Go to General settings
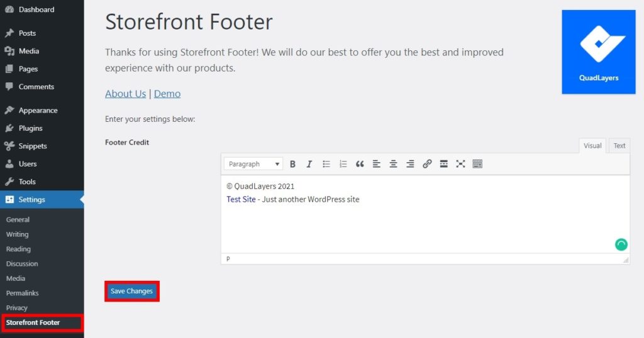 click(x=18, y=220)
